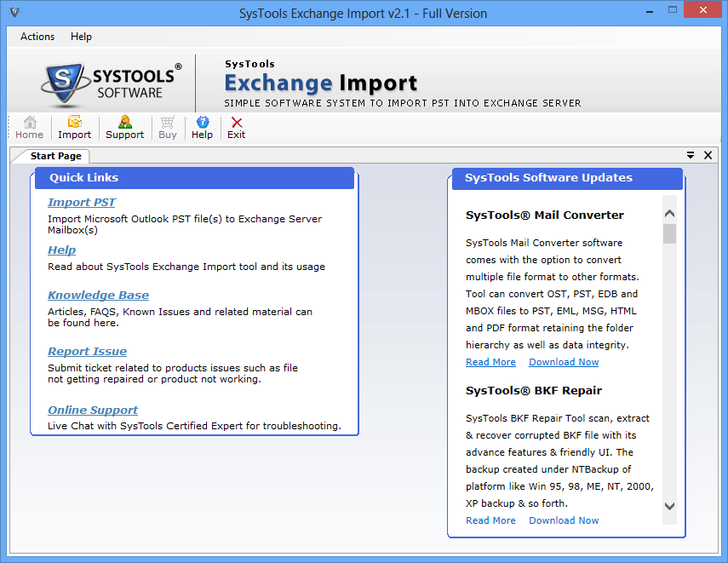Maximize the SysTools Exchange Import window
The width and height of the screenshot is (728, 563).
click(673, 10)
